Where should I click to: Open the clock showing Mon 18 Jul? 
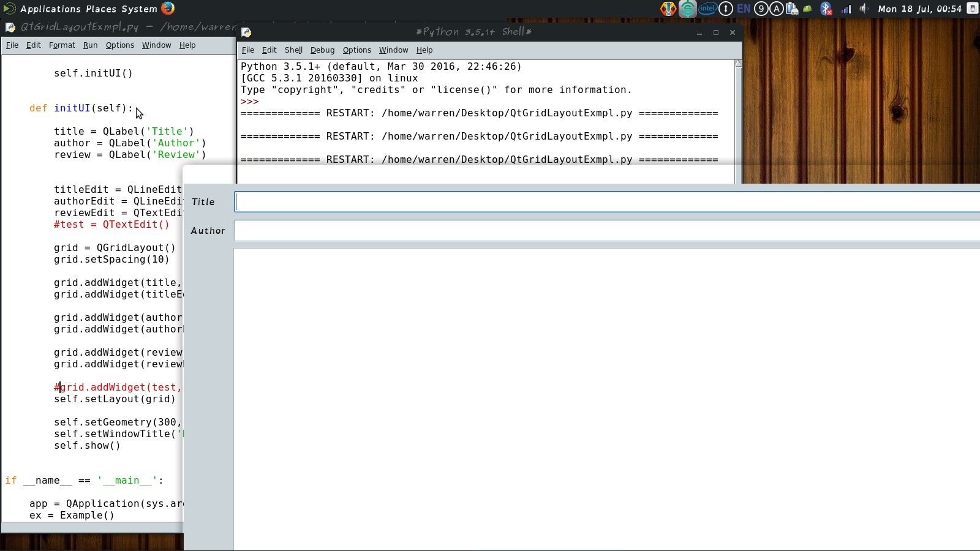point(919,9)
